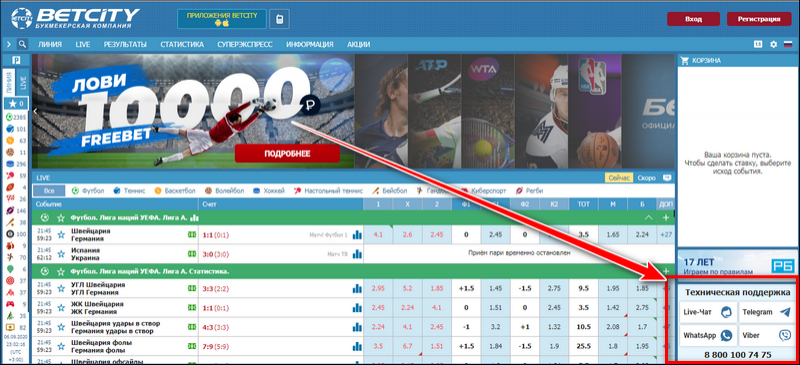Open АКЦИИ in the menu bar

pos(359,44)
